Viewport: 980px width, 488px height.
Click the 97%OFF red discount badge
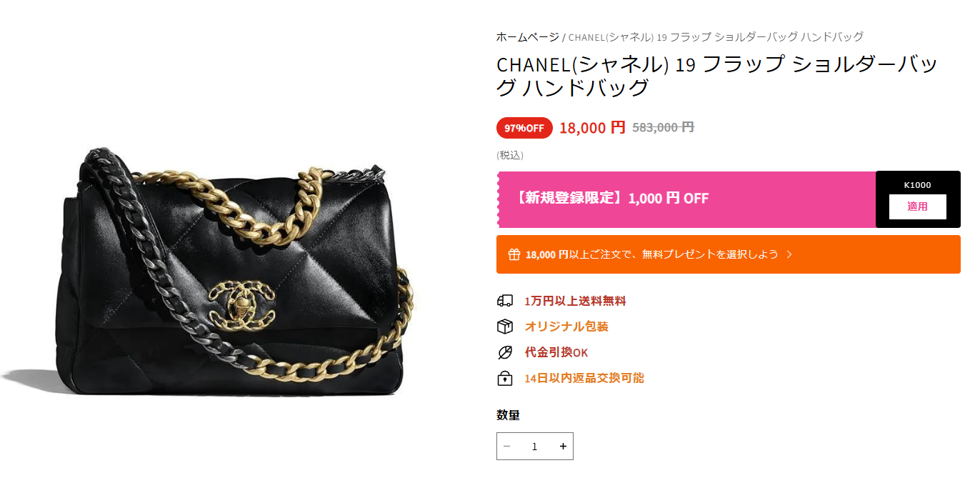[524, 128]
